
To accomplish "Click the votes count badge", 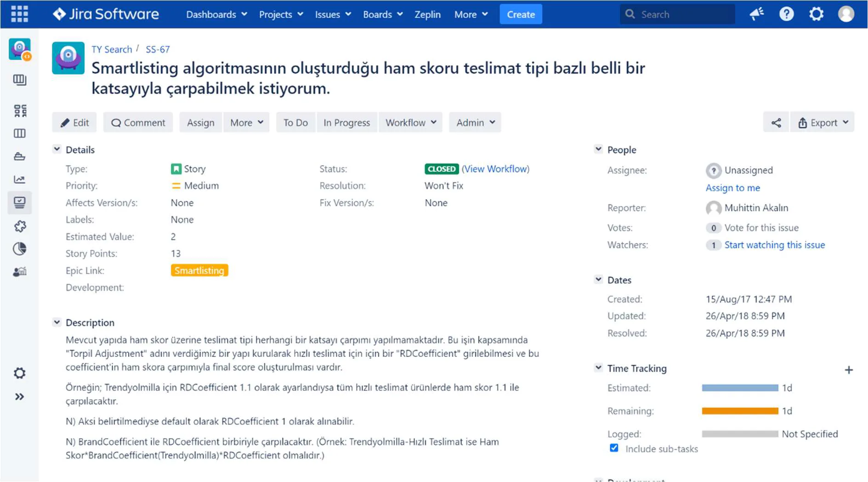I will [x=713, y=228].
